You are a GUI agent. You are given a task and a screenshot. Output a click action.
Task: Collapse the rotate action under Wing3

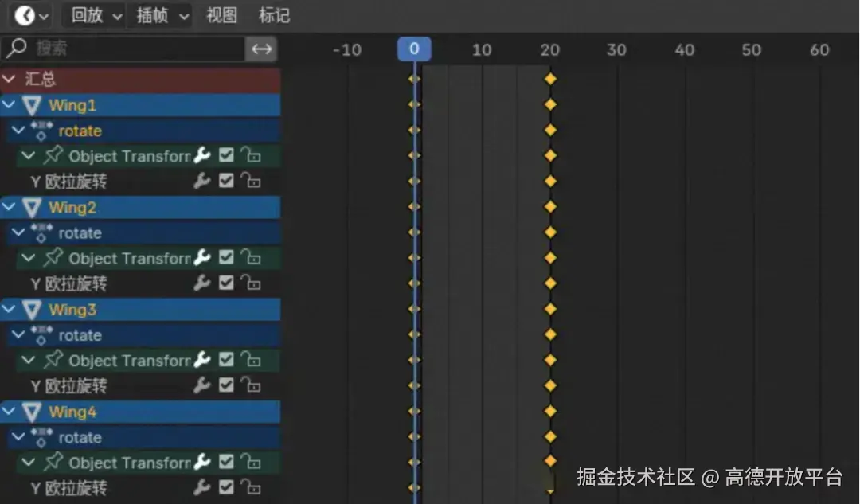18,334
